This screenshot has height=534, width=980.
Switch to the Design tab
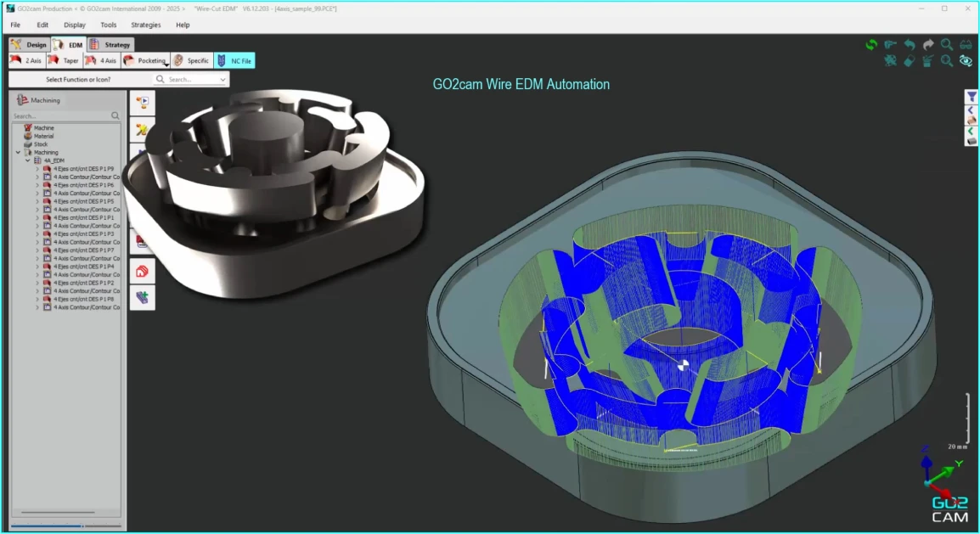click(x=29, y=45)
